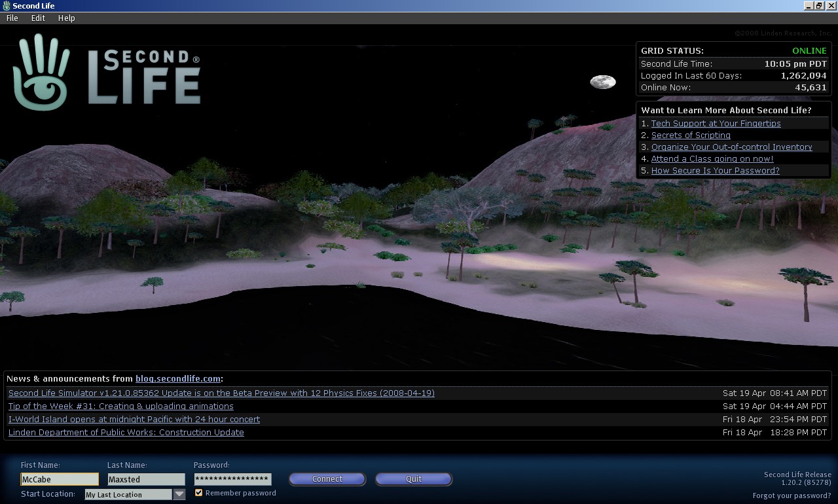This screenshot has width=838, height=504.
Task: Click the Second Life hand logo
Action: pyautogui.click(x=41, y=72)
